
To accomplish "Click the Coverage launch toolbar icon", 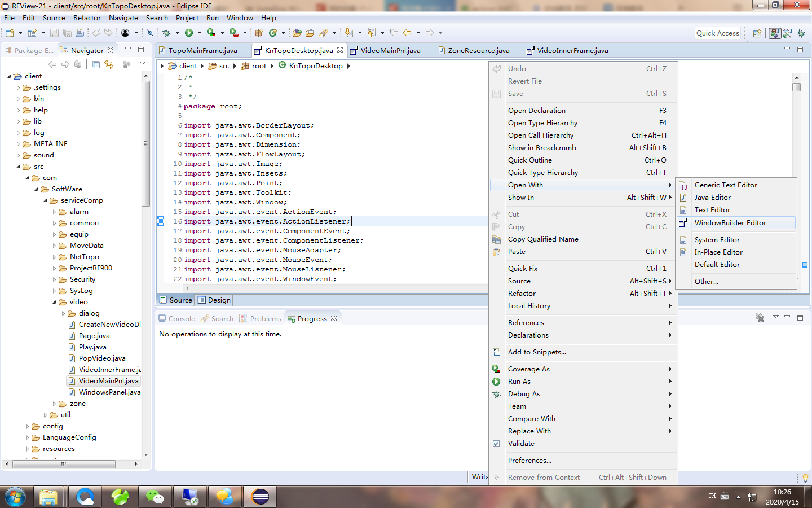I will pos(211,33).
